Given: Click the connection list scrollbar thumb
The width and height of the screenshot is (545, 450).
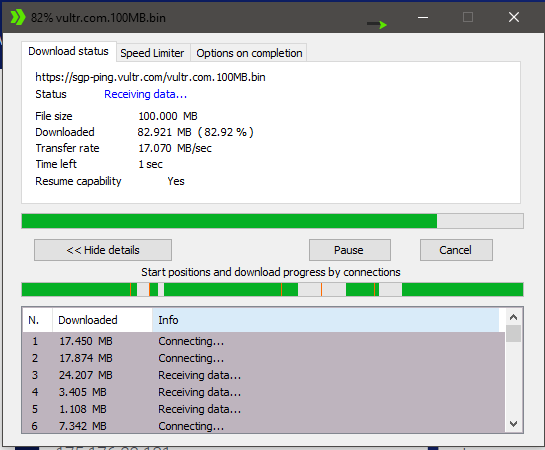Looking at the screenshot, I should [x=513, y=334].
